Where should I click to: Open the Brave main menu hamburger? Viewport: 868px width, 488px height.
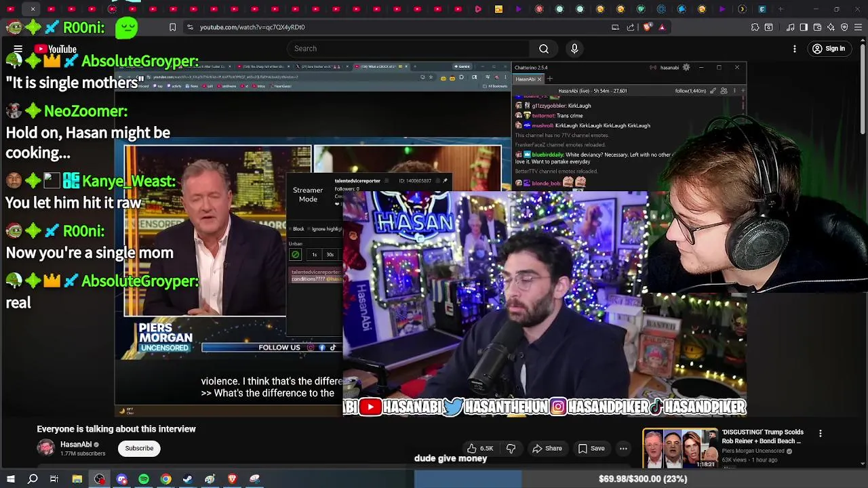pyautogui.click(x=858, y=27)
